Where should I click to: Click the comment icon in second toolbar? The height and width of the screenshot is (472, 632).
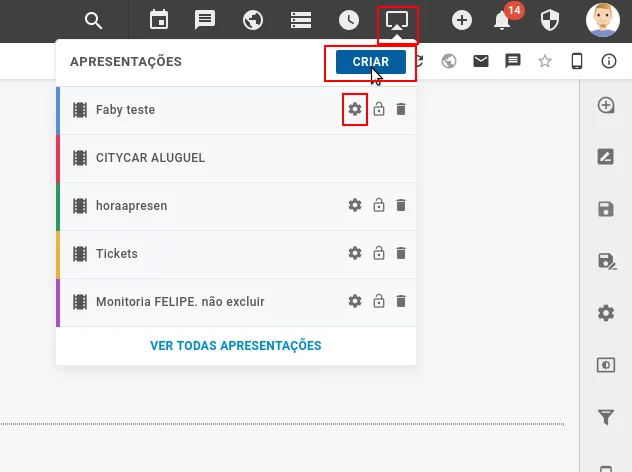coord(513,61)
